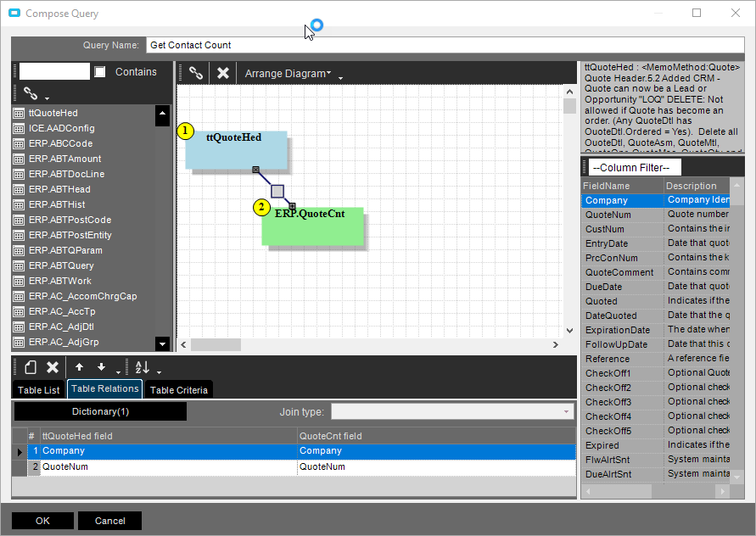The width and height of the screenshot is (756, 536).
Task: Select ERP.AC_AdjDtl in the table list
Action: tap(61, 327)
